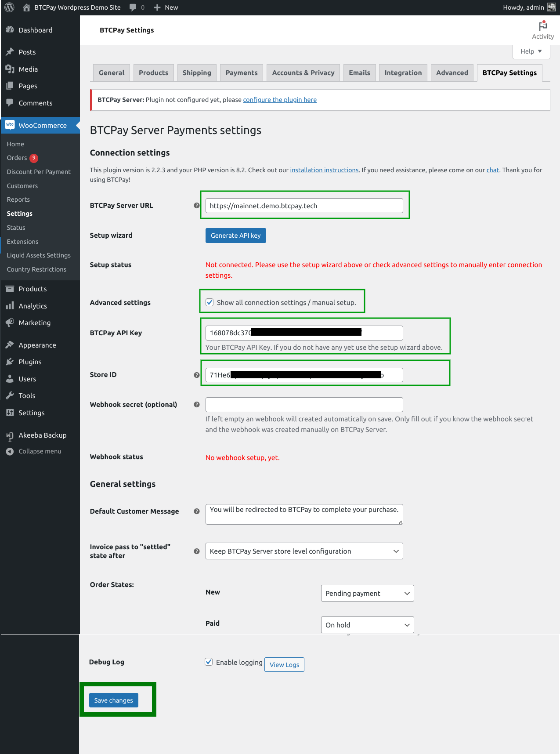
Task: Click help icon beside Store ID
Action: click(x=197, y=375)
